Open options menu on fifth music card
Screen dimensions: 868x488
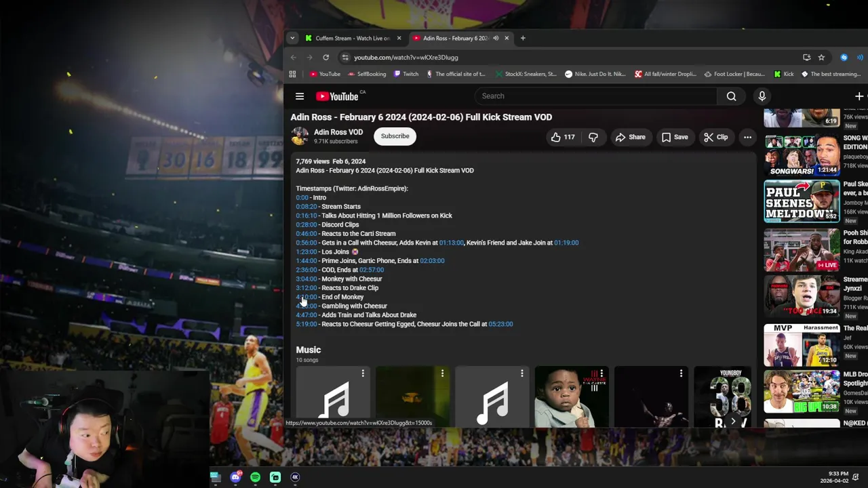[x=681, y=373]
